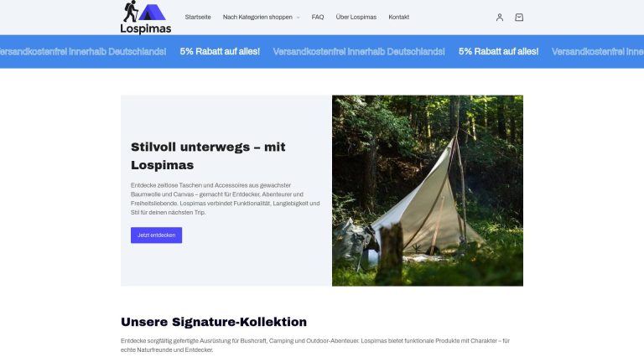The image size is (644, 362).
Task: Click the hero description paragraph about Taschen
Action: (x=225, y=199)
